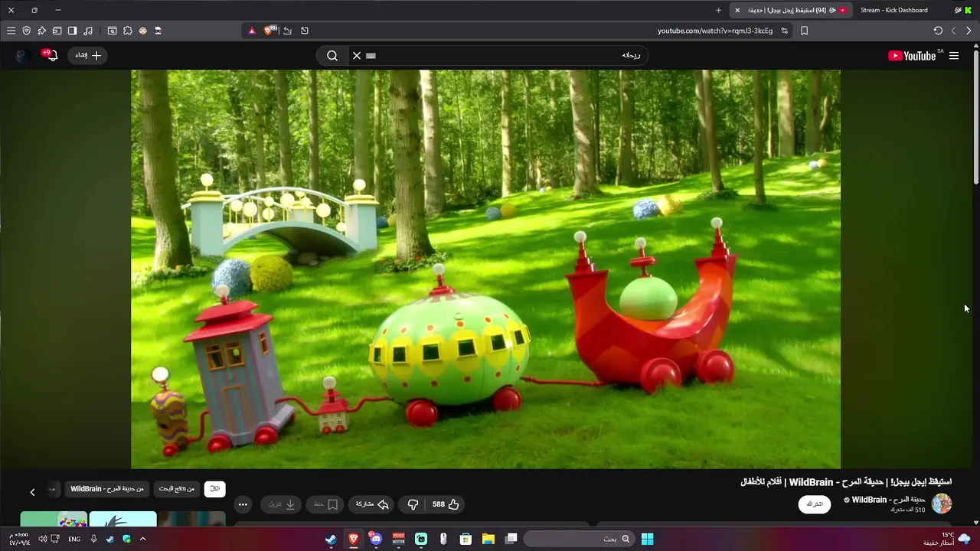Go forward using the right chevron

tap(969, 31)
